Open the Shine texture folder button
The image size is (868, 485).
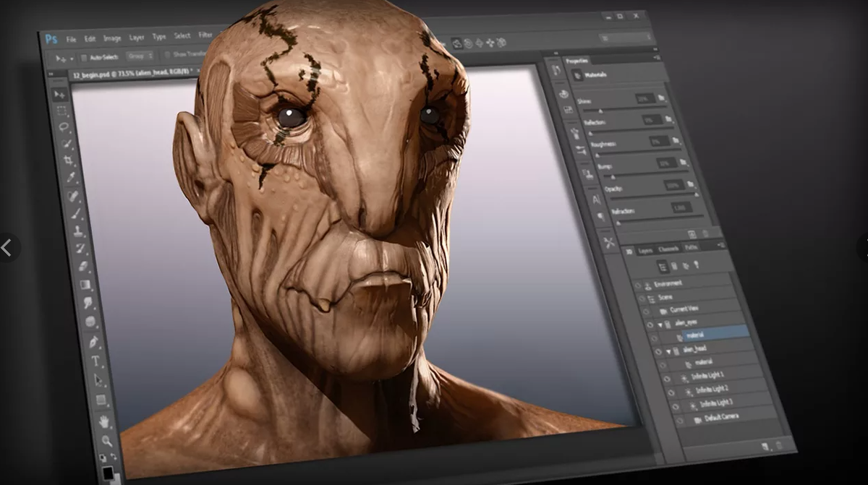(x=661, y=97)
